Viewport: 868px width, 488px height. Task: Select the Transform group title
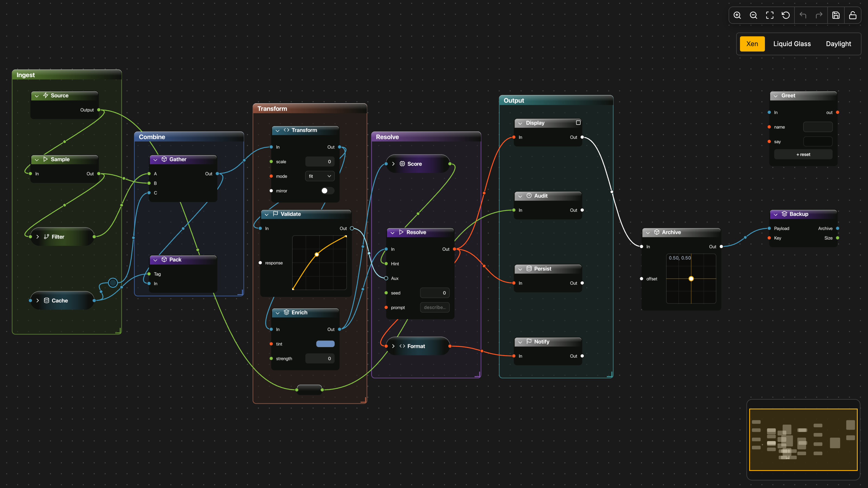click(x=272, y=108)
